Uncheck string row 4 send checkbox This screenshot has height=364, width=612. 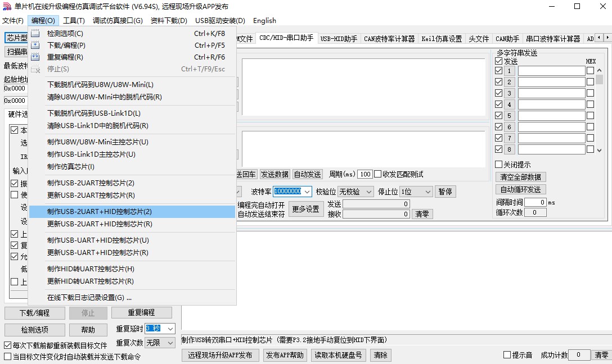(x=498, y=104)
